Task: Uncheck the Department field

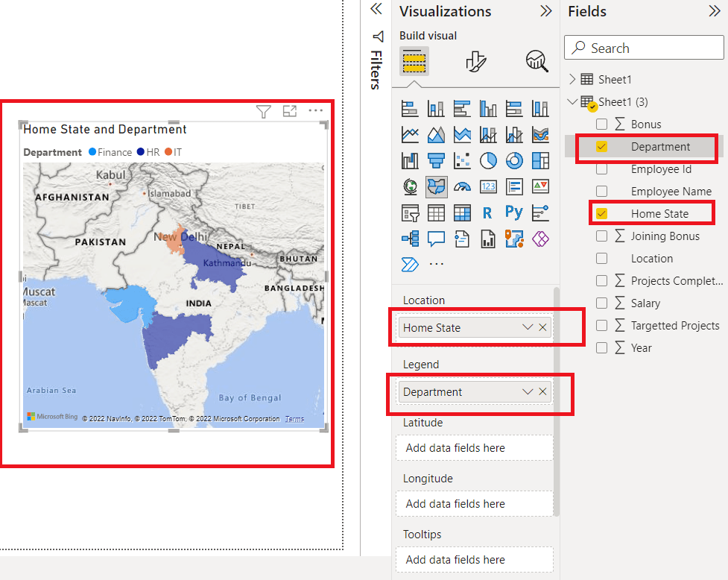Action: (x=601, y=146)
